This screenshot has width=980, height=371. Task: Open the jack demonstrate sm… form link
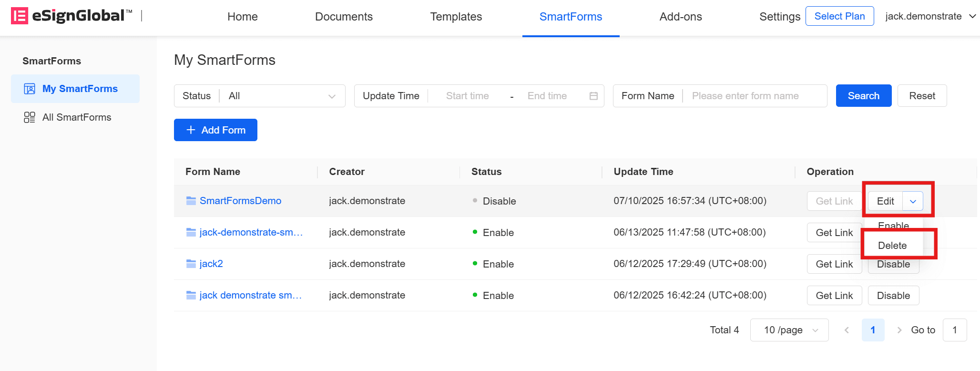(251, 295)
